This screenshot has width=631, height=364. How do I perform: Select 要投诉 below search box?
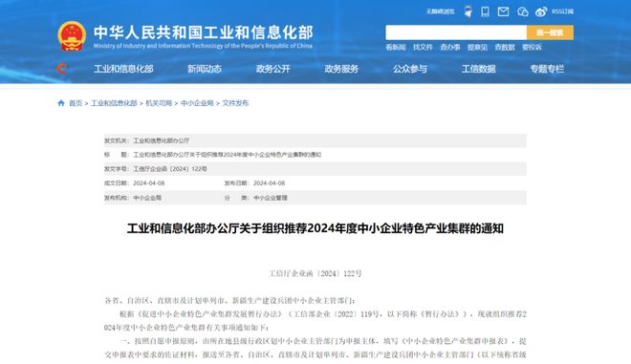tap(532, 48)
